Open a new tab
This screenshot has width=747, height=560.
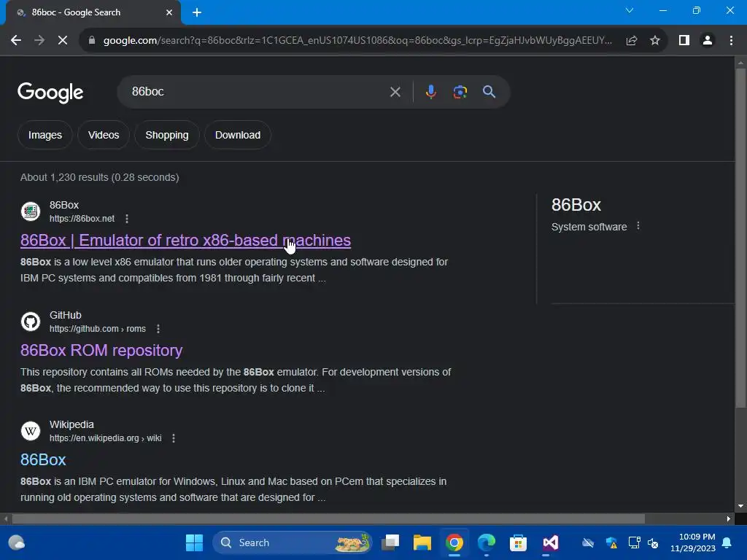pos(197,12)
